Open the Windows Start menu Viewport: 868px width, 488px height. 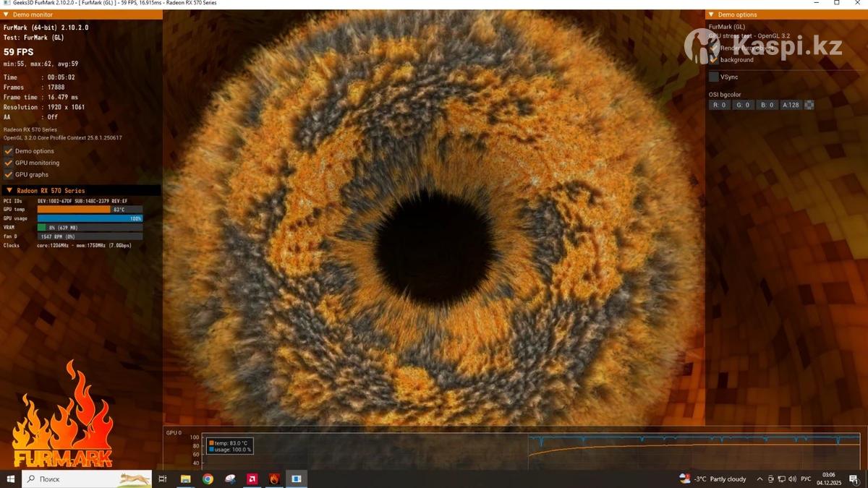coord(11,479)
